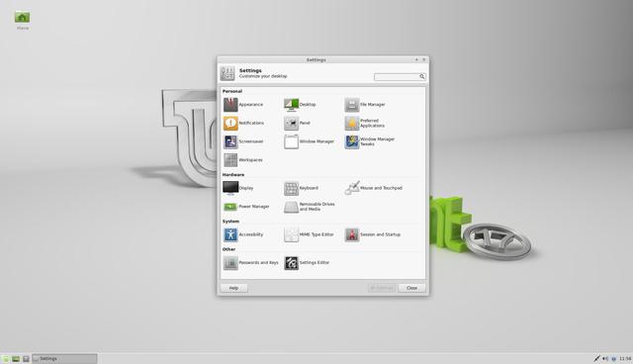Open the Power Manager

(x=246, y=207)
